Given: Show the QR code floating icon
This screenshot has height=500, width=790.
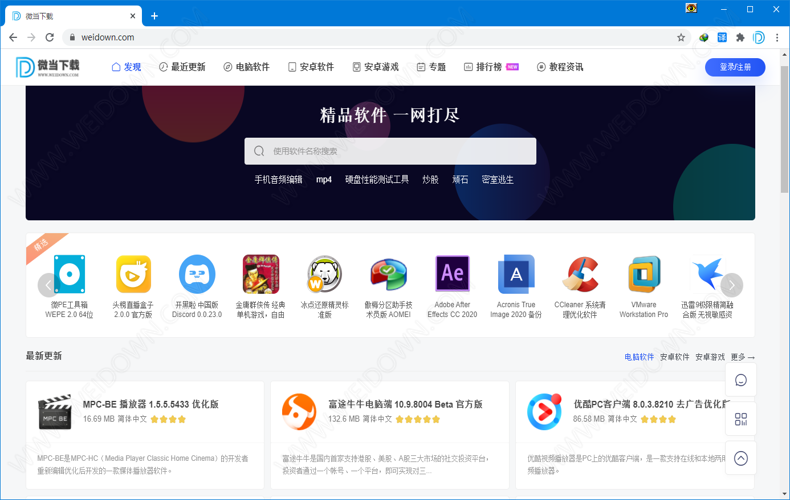Looking at the screenshot, I should 741,419.
